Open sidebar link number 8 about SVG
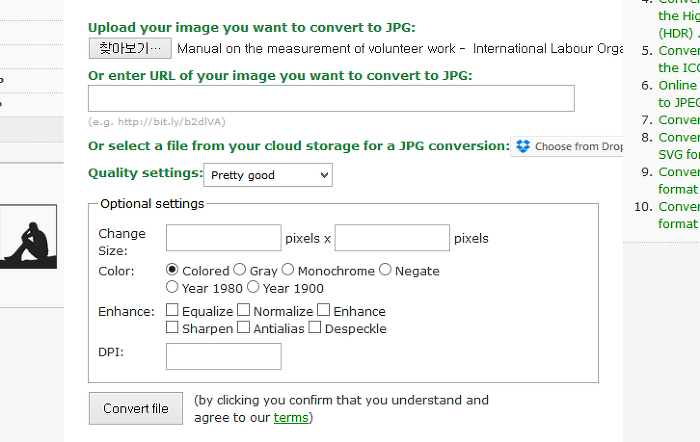 (679, 146)
